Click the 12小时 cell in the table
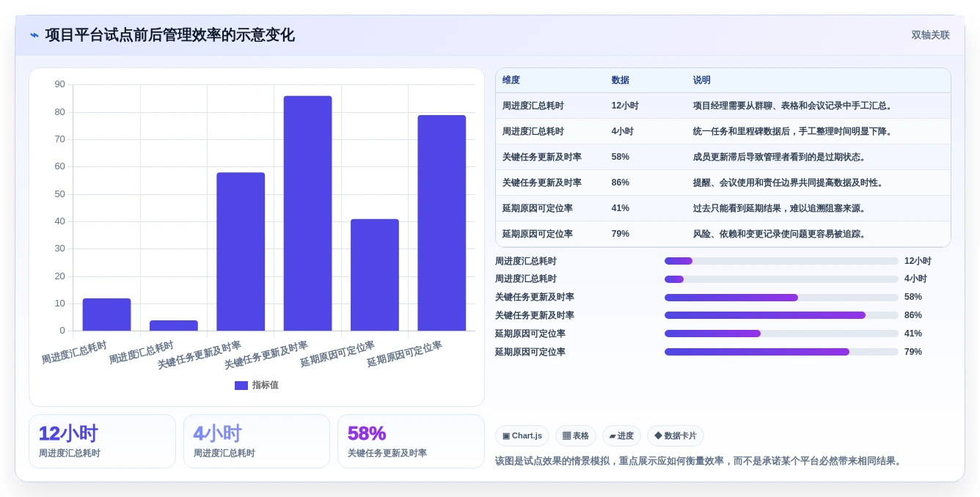 click(625, 106)
